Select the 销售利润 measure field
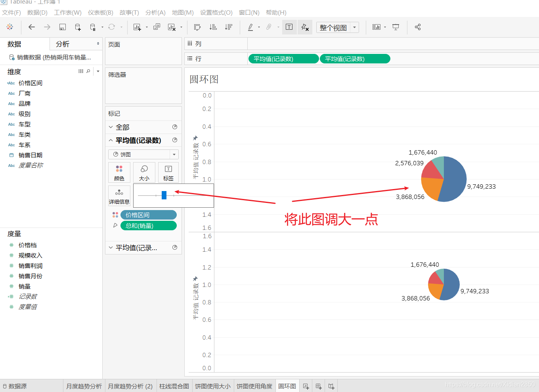The height and width of the screenshot is (392, 539). 31,266
